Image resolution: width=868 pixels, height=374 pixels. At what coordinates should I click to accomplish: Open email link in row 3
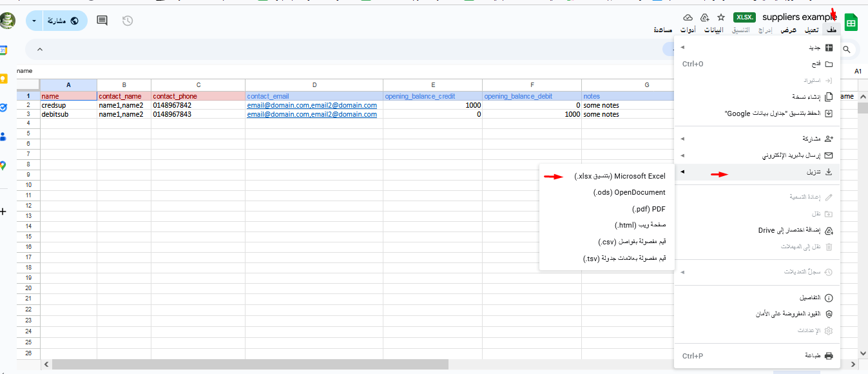tap(312, 114)
